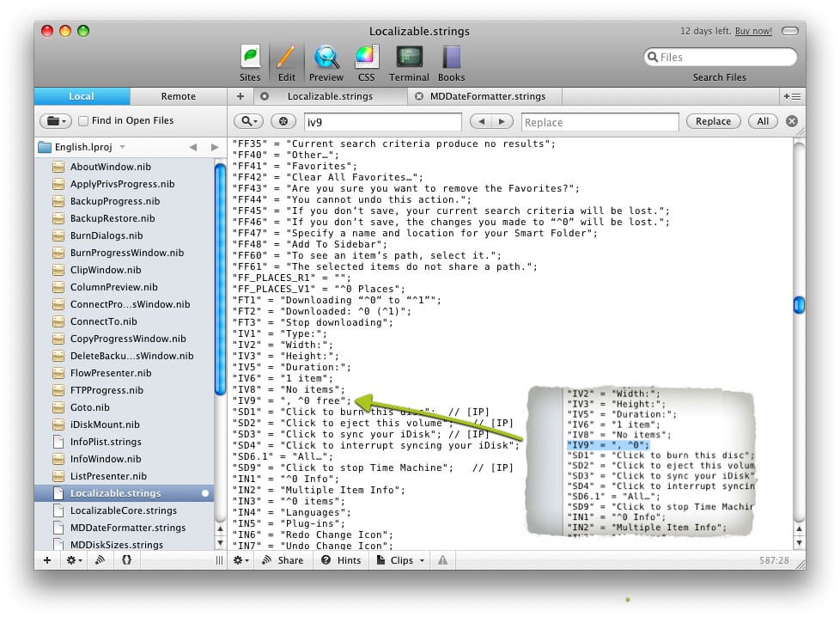Switch to the Remote tab
Image resolution: width=840 pixels, height=617 pixels.
[x=178, y=96]
